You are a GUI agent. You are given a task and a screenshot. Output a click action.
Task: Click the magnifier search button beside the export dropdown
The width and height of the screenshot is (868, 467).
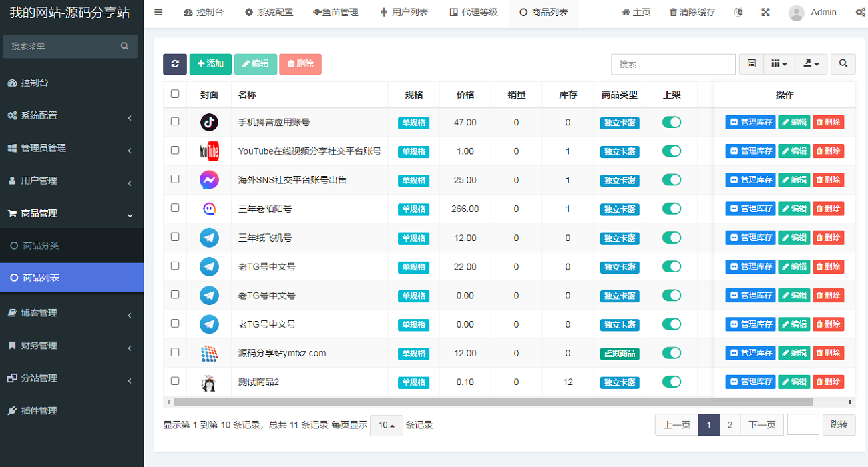pos(843,64)
